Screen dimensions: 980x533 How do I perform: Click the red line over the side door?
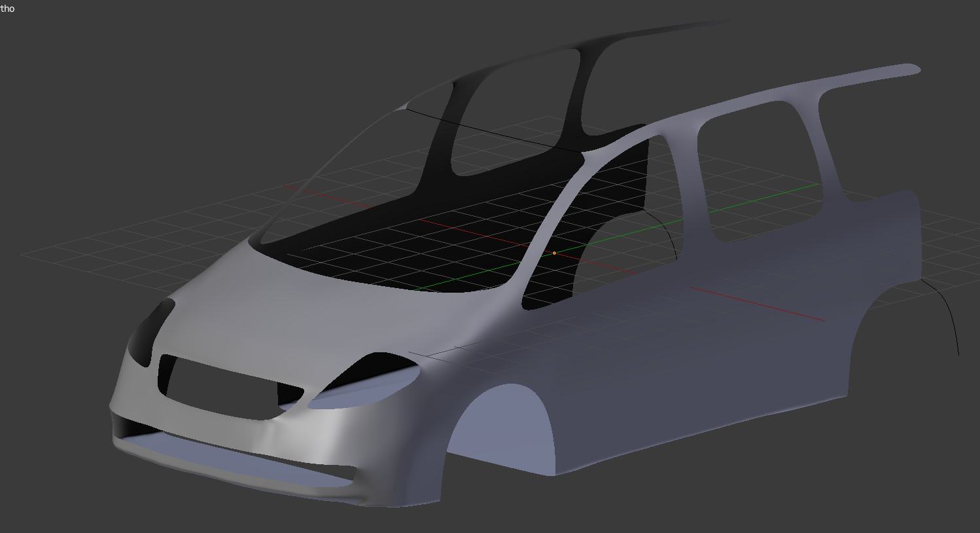coord(758,304)
